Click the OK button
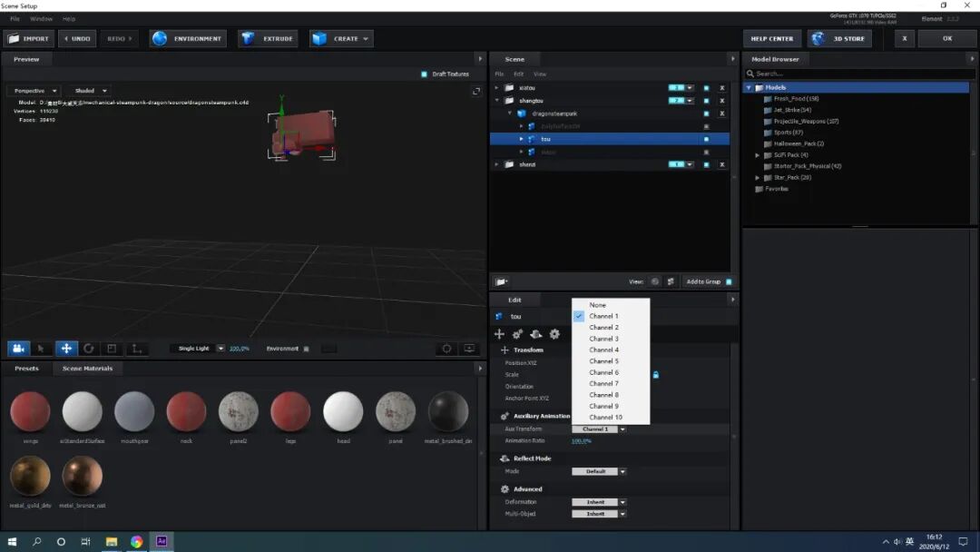Screen dimensions: 980x552 946,38
